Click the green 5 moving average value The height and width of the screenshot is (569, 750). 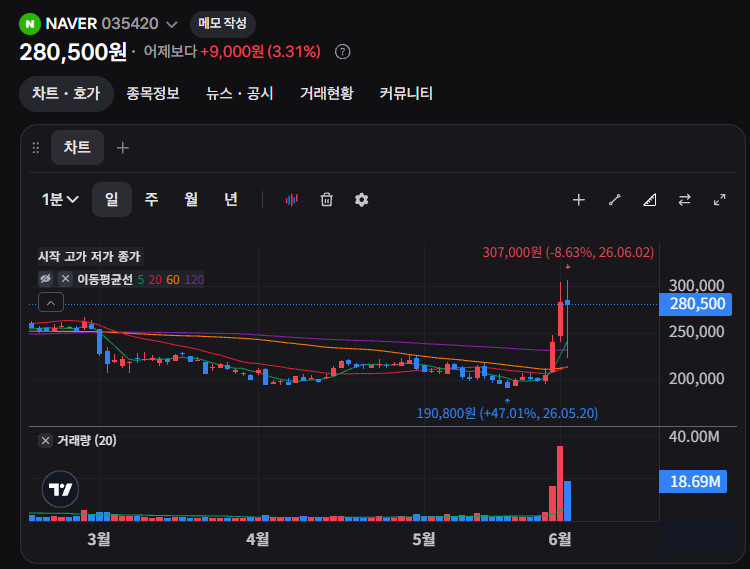pos(141,280)
